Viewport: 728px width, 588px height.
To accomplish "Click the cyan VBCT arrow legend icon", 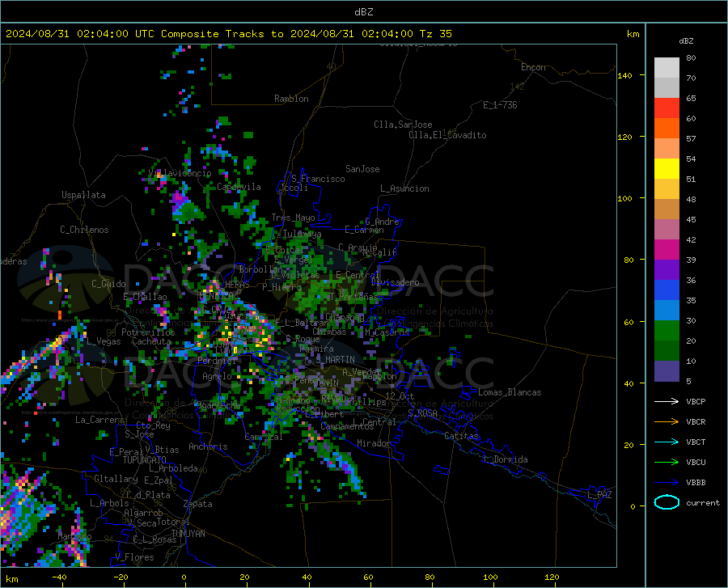I will (667, 442).
